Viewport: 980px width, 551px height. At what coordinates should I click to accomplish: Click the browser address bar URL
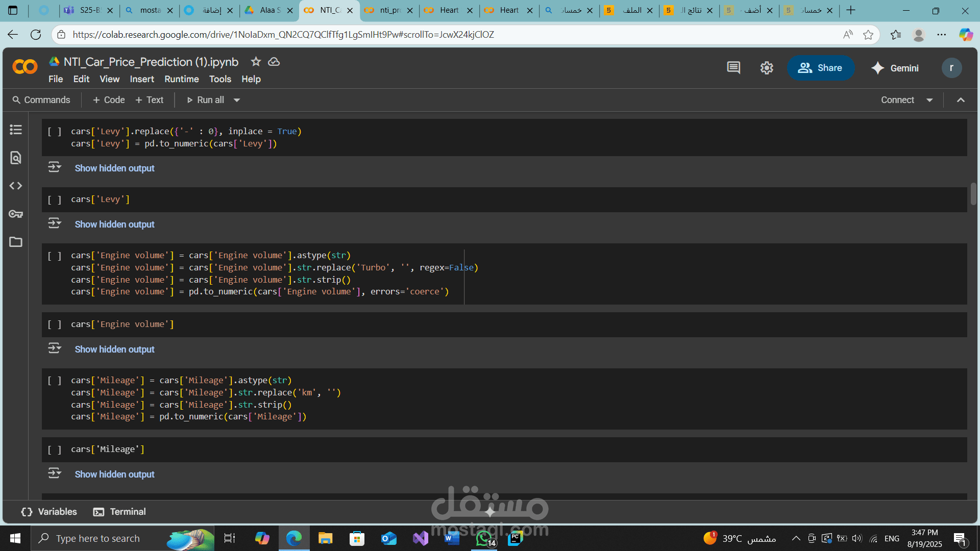click(x=283, y=35)
